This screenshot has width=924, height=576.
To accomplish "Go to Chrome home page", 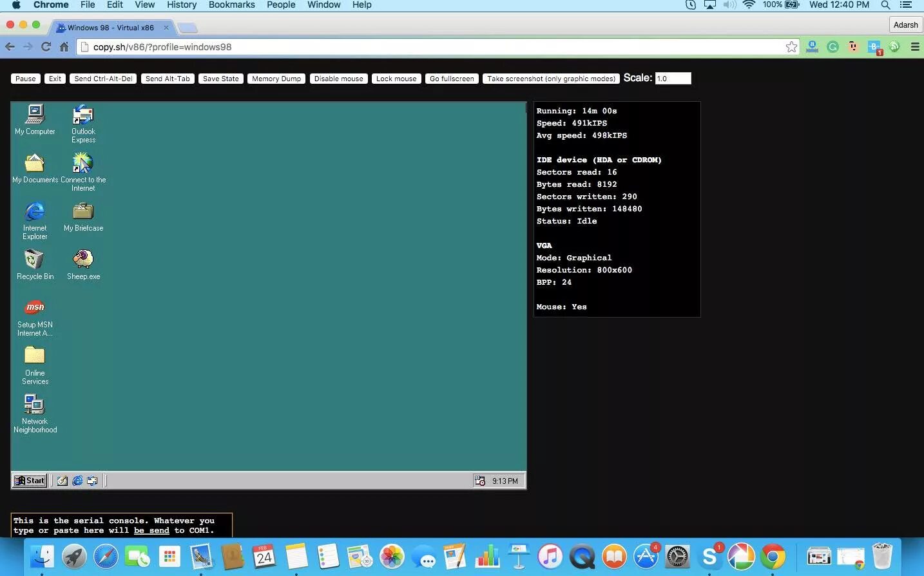I will [x=64, y=46].
